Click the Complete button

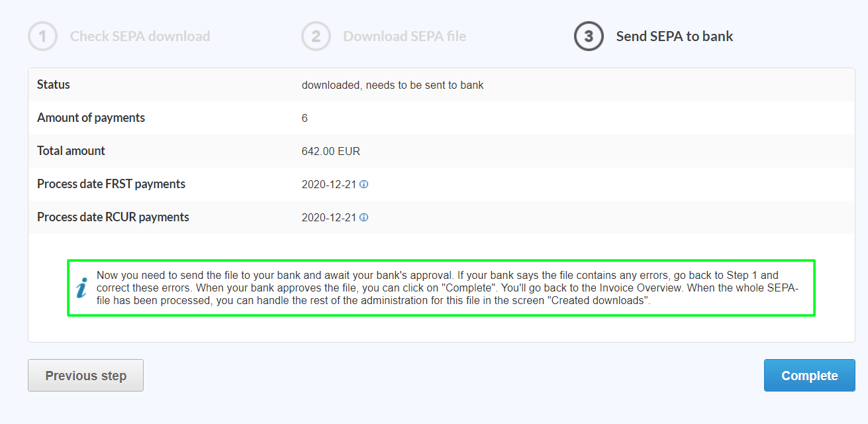tap(809, 375)
